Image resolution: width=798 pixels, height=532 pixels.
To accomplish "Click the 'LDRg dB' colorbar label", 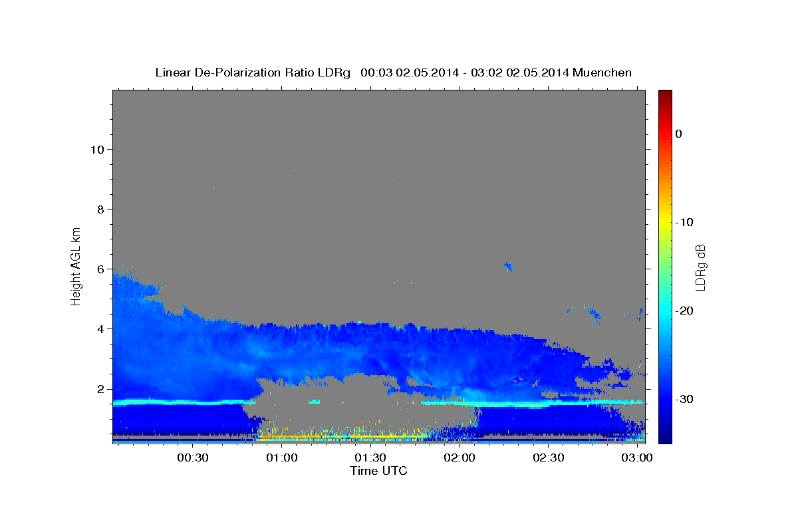I will pyautogui.click(x=700, y=267).
